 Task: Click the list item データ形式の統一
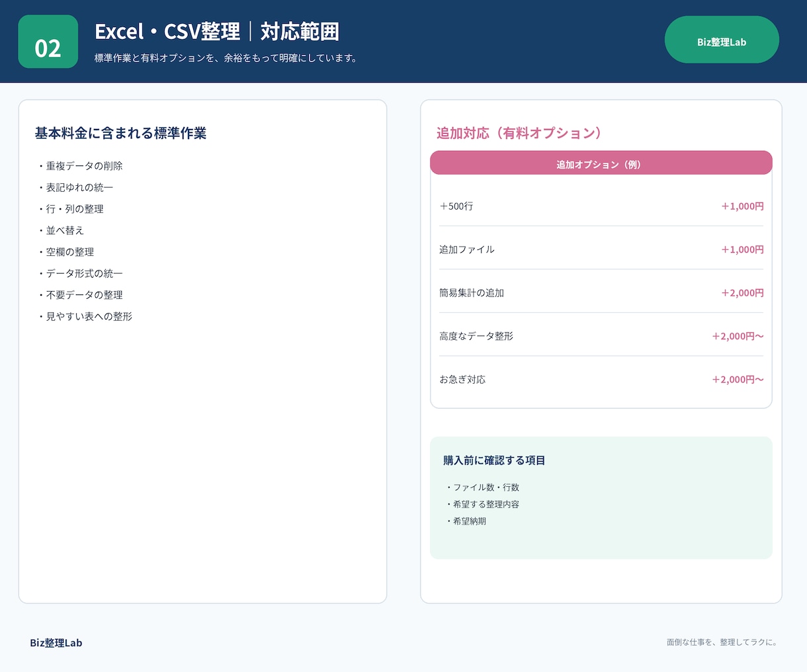click(x=79, y=273)
